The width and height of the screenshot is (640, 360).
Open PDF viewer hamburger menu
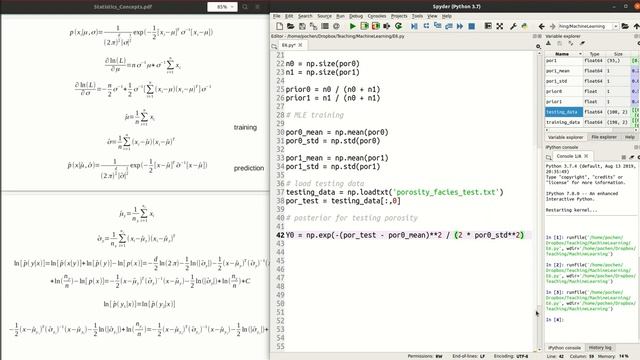[257, 7]
